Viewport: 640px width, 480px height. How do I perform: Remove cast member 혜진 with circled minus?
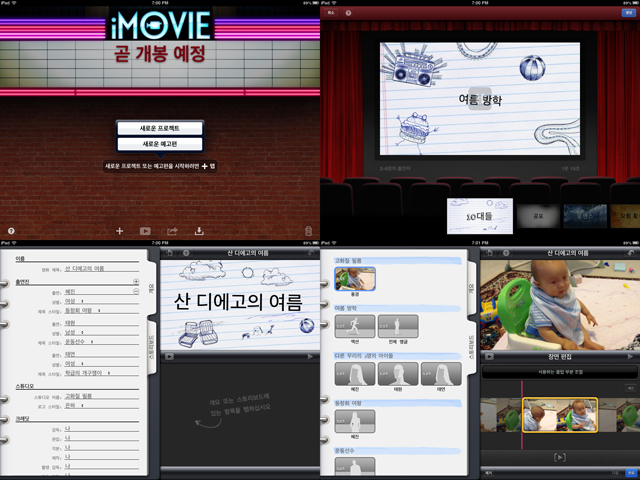[135, 292]
